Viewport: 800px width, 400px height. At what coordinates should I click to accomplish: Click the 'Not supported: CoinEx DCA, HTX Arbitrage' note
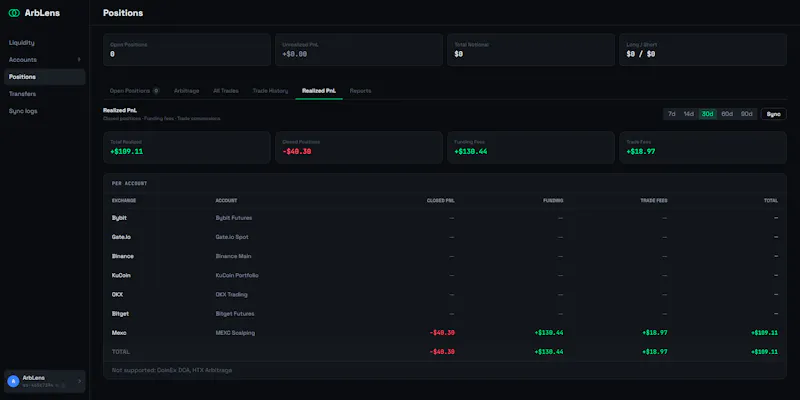[x=172, y=370]
